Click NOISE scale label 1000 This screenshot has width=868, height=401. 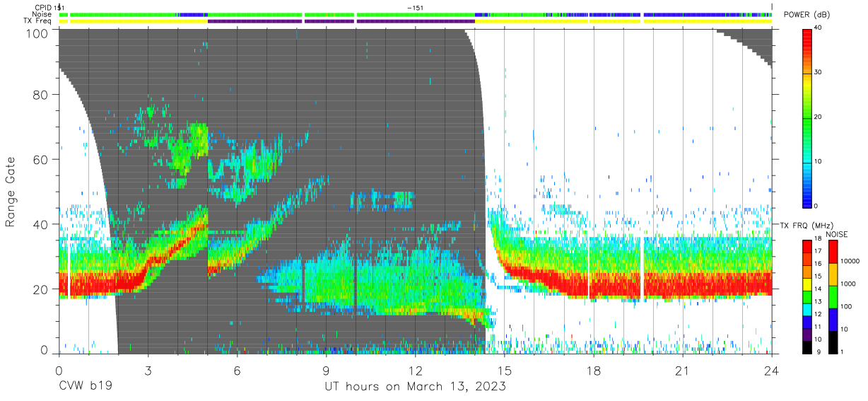848,284
